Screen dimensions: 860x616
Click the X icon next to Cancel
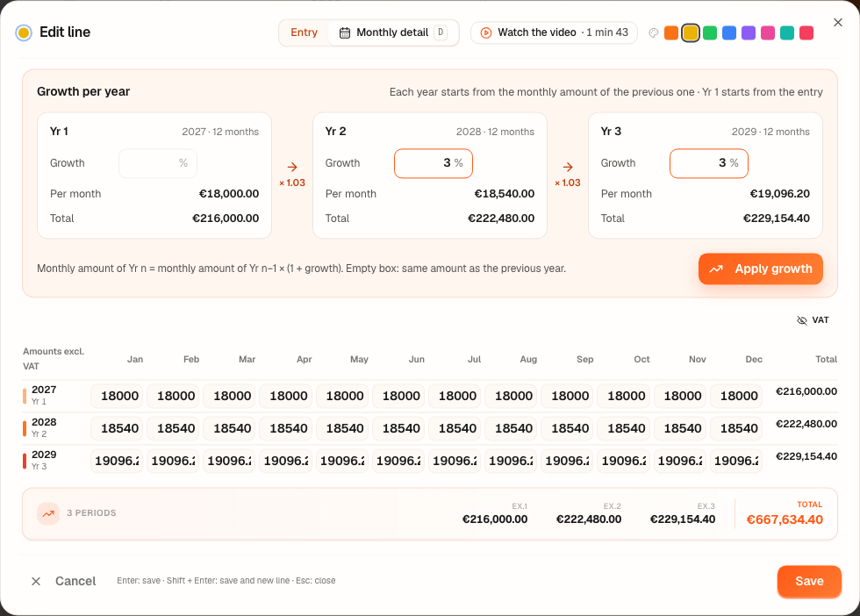coord(36,581)
